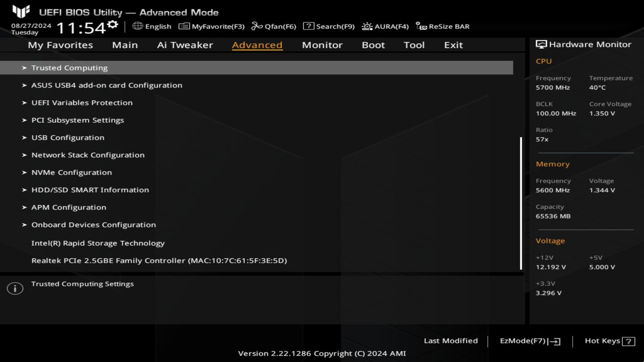Click English language label
Screen dimensions: 644x362
point(158,27)
